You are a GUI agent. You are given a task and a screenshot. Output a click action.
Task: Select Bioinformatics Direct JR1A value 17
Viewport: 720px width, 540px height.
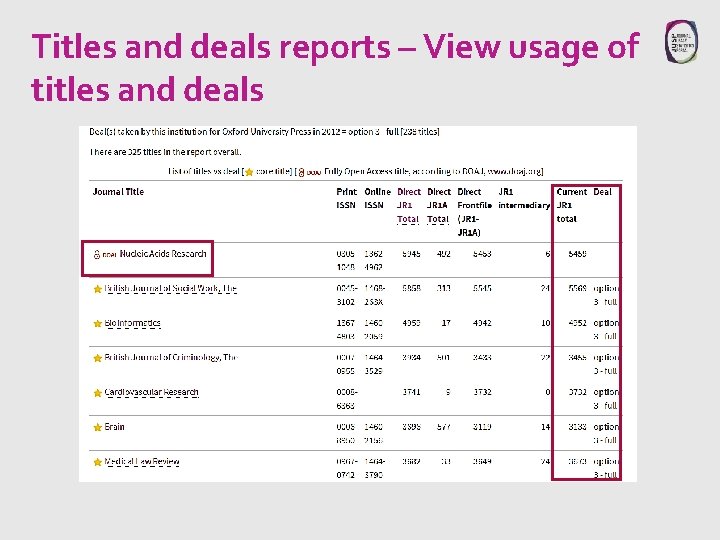tap(446, 323)
